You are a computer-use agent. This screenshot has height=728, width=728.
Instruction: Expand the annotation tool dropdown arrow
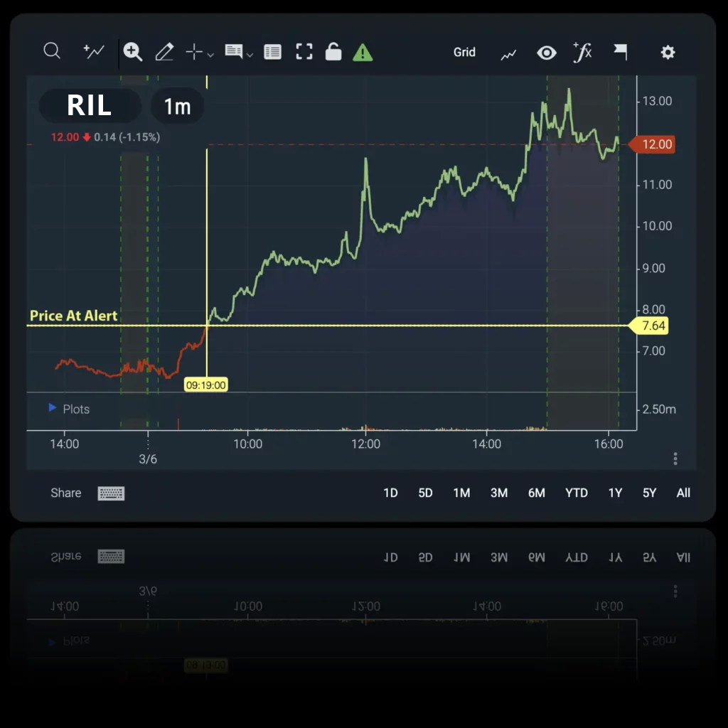tap(250, 55)
